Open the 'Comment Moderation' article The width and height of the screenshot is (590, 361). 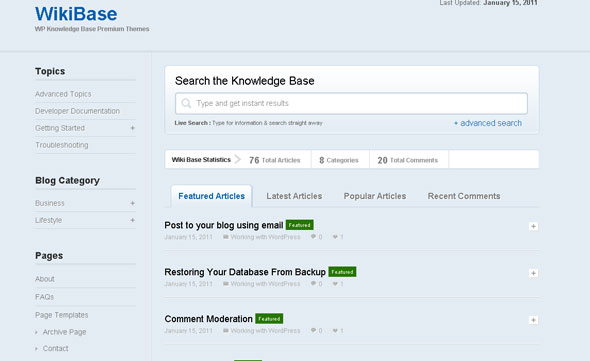208,319
